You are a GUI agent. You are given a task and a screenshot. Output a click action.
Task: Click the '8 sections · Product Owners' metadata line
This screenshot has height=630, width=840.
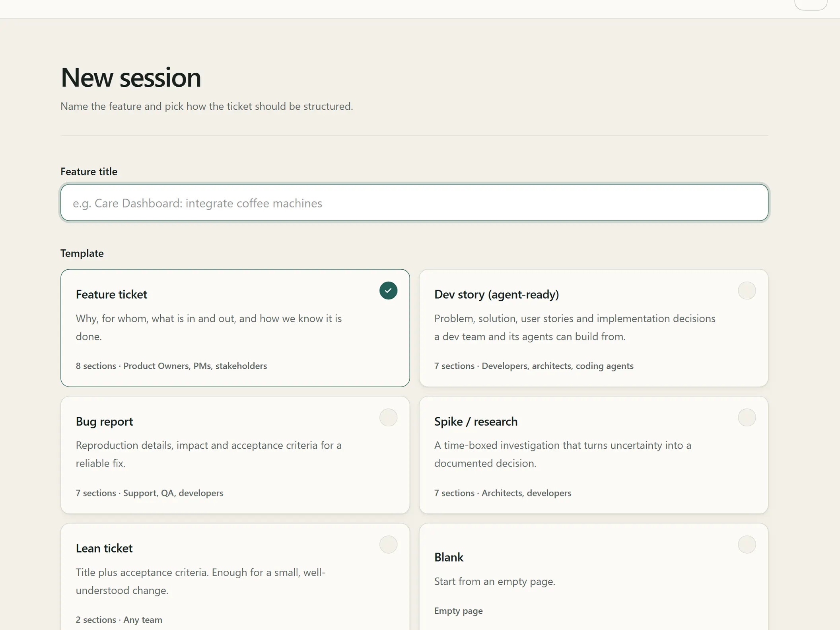tap(171, 366)
